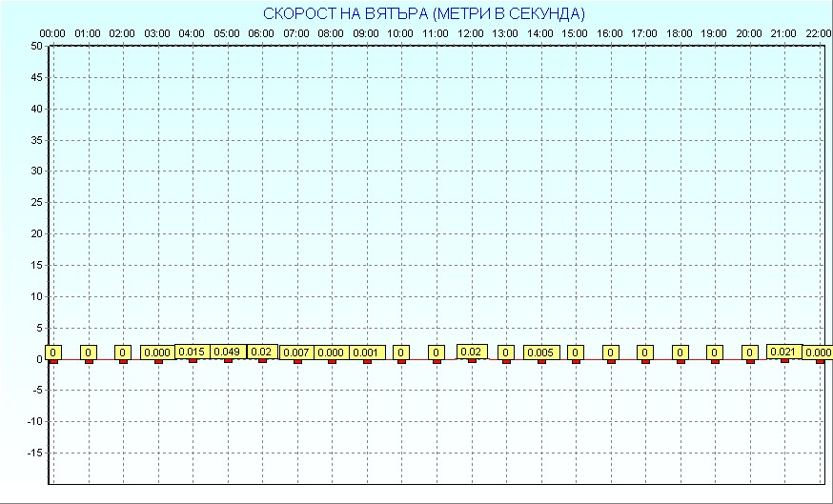Select the 0.007 data label
This screenshot has height=504, width=833.
pos(297,353)
